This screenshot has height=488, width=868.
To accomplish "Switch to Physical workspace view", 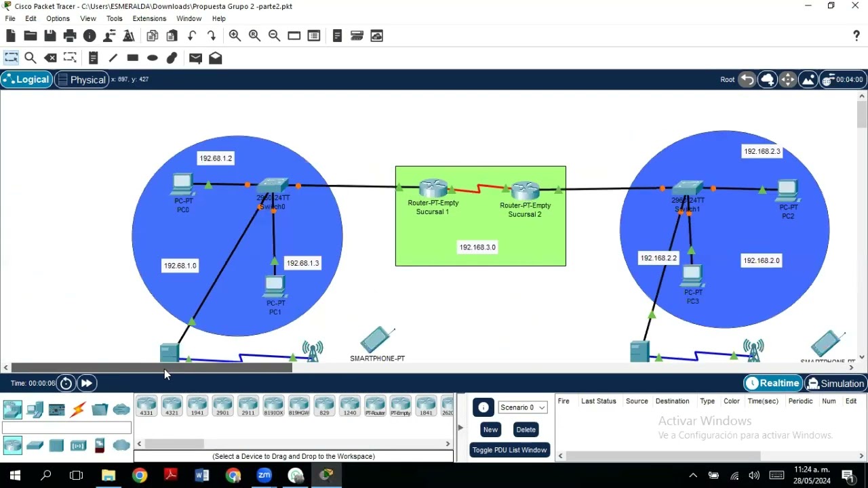I will 81,79.
